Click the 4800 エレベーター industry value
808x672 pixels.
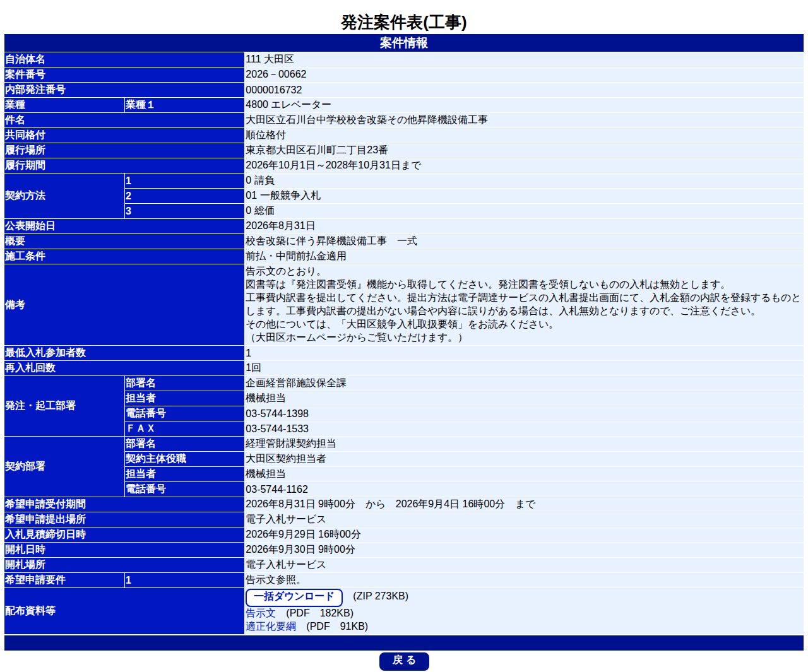(x=288, y=105)
